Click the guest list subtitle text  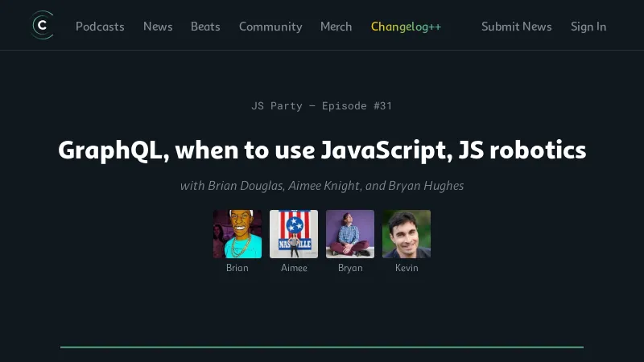[322, 186]
